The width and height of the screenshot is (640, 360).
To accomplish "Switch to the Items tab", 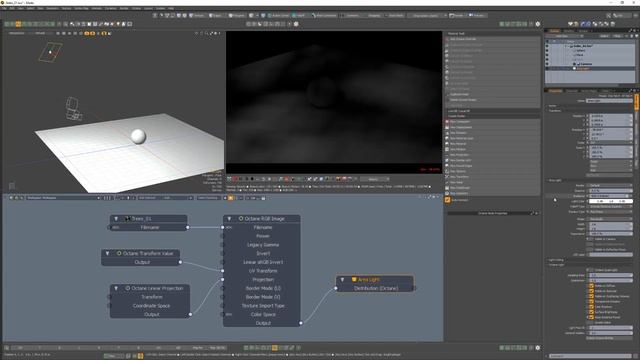I will pyautogui.click(x=554, y=31).
